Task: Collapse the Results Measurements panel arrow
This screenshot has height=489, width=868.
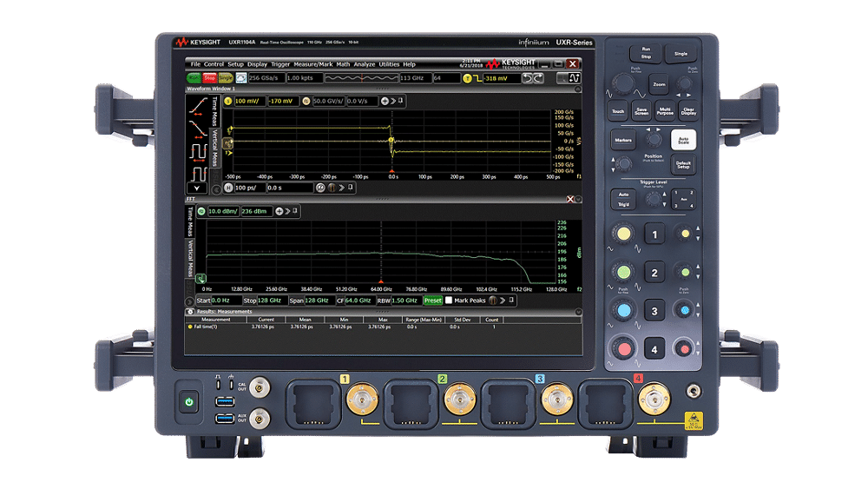Action: click(x=578, y=312)
